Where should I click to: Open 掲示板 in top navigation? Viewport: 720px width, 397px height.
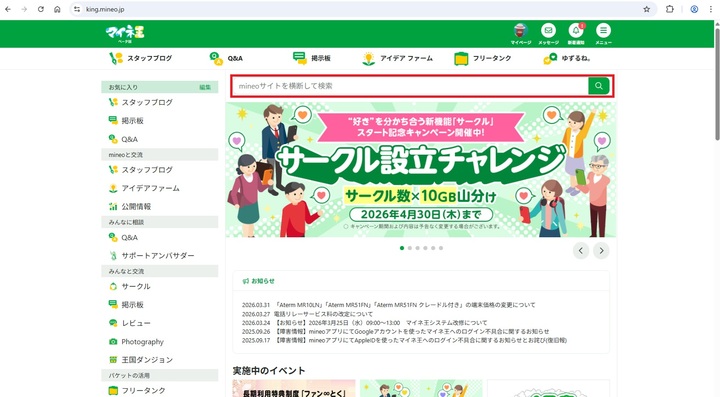(312, 58)
